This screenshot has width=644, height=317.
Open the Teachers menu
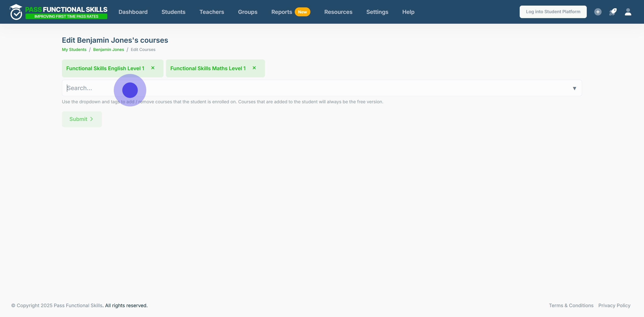pos(212,12)
